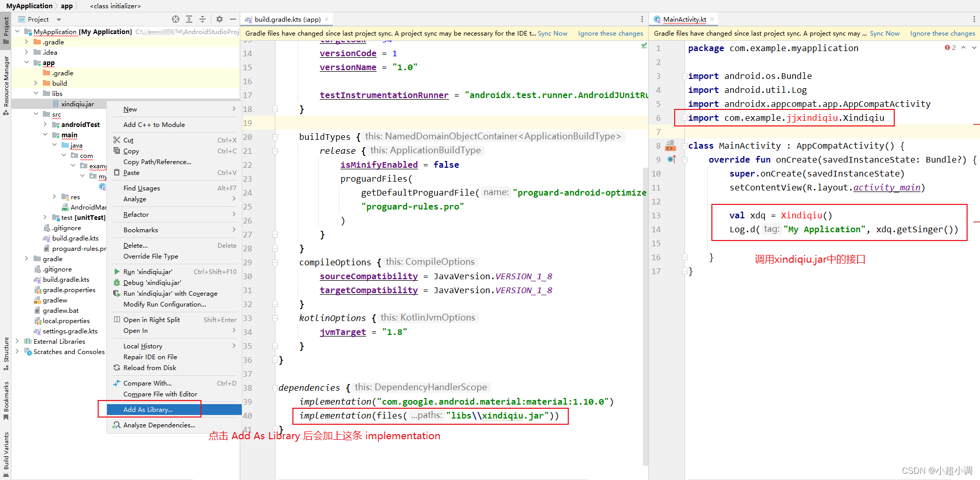980x480 pixels.
Task: Click the Debug 'xindiqiu.jar' bug icon
Action: coord(117,282)
